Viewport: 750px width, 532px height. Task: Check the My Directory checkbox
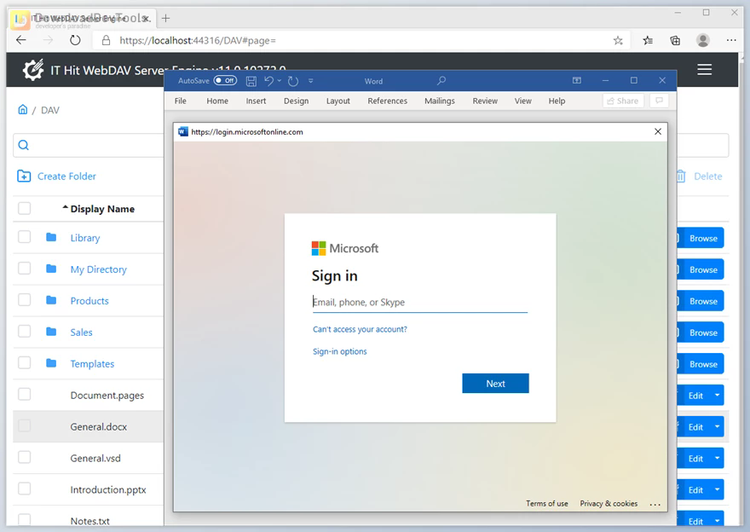pyautogui.click(x=24, y=268)
